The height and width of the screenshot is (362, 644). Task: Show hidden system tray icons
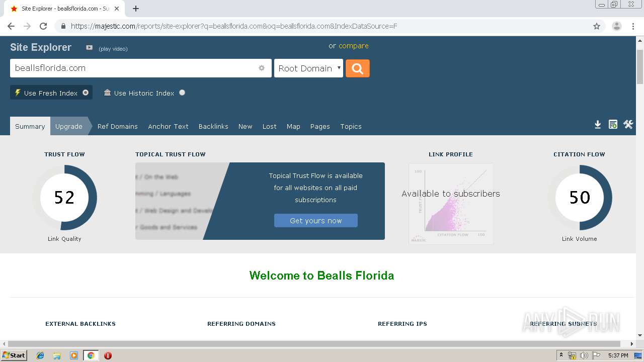coord(561,355)
